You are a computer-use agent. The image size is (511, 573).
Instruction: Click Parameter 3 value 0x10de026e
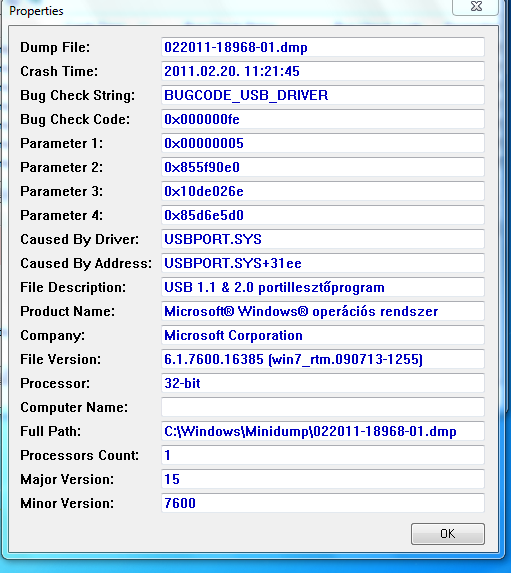(323, 191)
